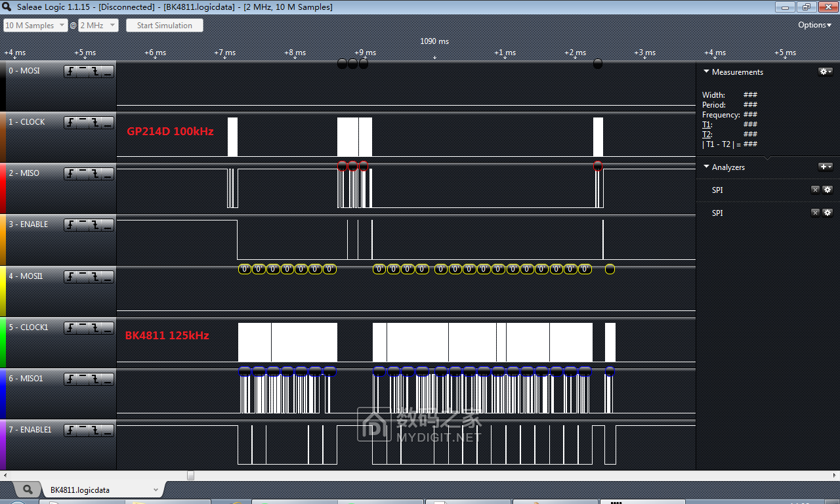
Task: Set high level trigger on 0 - MOSI
Action: [x=83, y=72]
